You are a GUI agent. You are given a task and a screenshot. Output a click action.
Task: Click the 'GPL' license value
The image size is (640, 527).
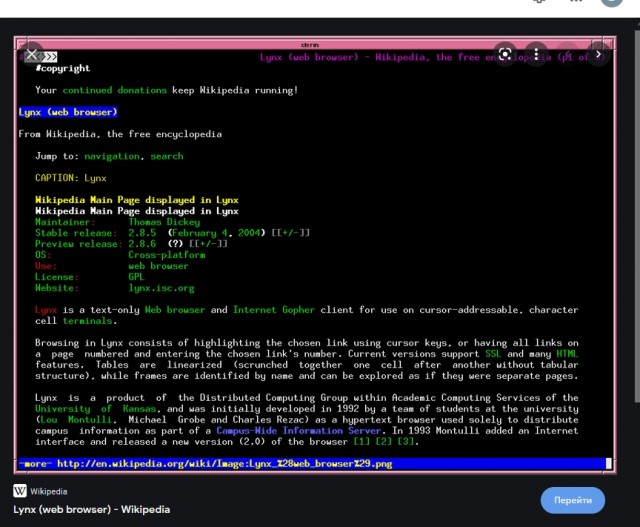[136, 277]
